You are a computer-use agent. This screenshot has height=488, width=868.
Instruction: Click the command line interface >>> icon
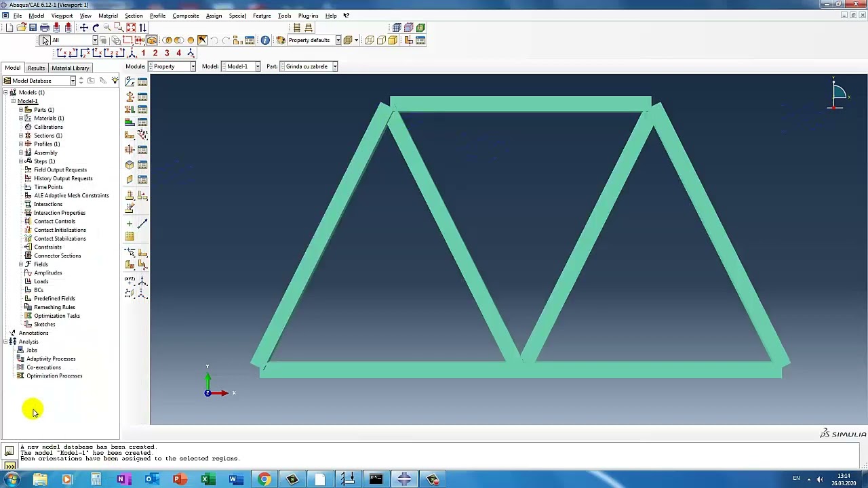pos(9,465)
